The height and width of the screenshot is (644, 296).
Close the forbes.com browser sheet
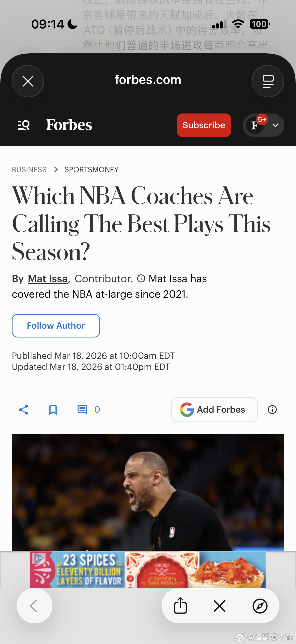point(28,81)
